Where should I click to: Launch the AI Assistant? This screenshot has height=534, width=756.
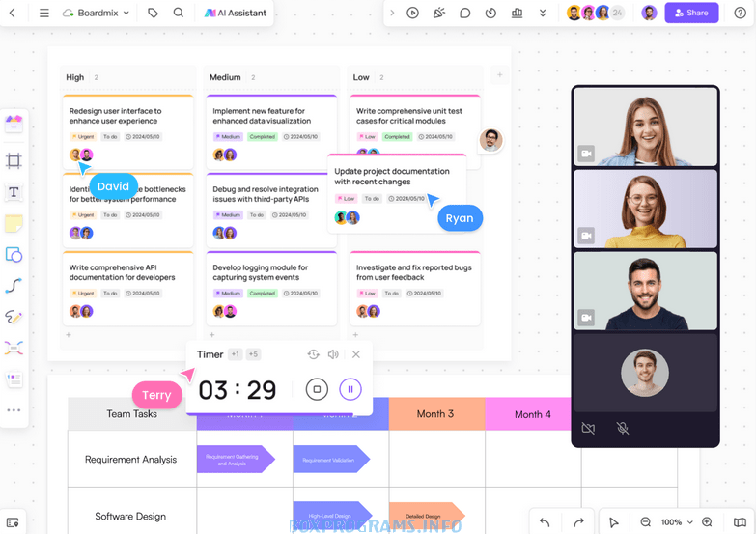(x=236, y=13)
